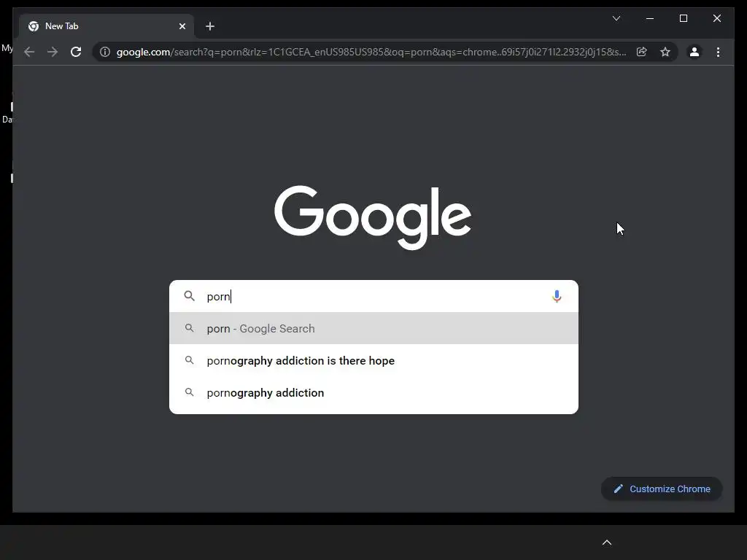The width and height of the screenshot is (747, 560).
Task: Click the Customize Chrome button
Action: [662, 489]
